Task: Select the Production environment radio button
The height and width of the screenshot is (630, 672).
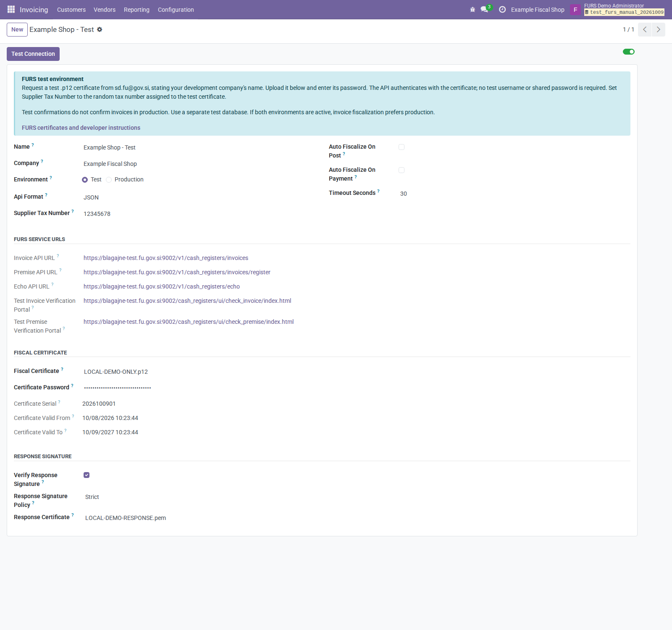Action: [x=109, y=180]
